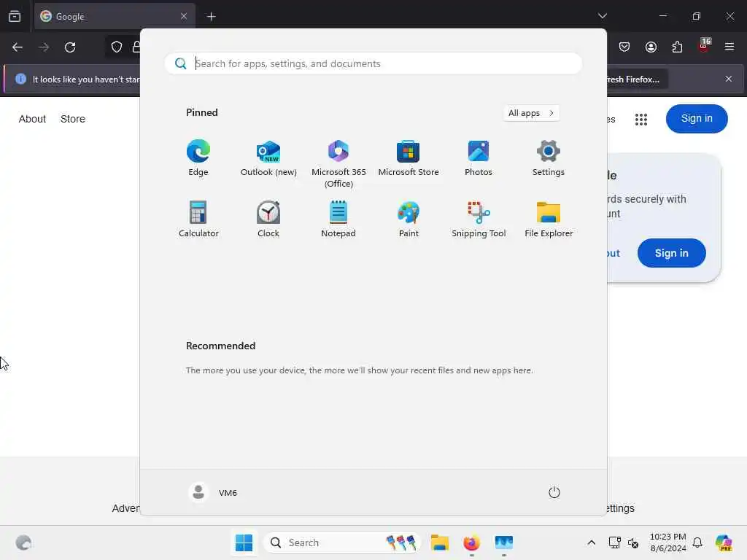Viewport: 747px width, 560px height.
Task: Click the Windows Start button on taskbar
Action: 244,542
